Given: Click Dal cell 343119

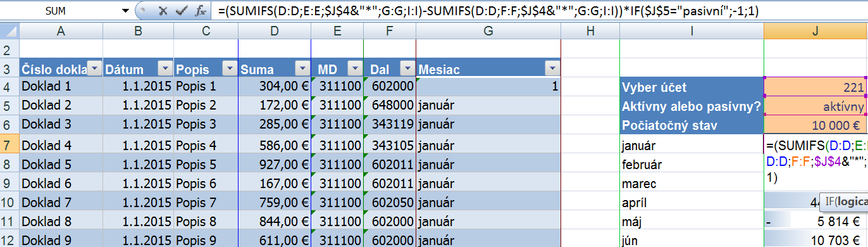Looking at the screenshot, I should [x=390, y=125].
